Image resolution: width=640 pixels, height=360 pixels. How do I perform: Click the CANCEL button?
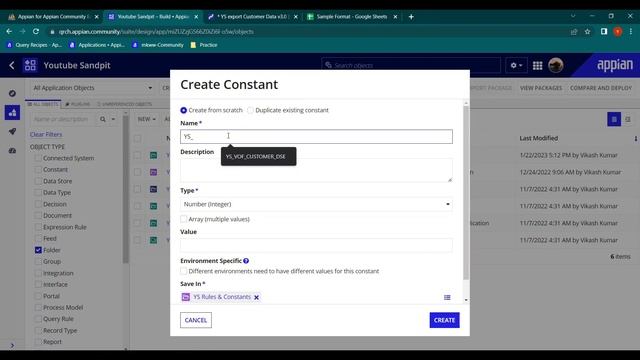click(x=196, y=320)
